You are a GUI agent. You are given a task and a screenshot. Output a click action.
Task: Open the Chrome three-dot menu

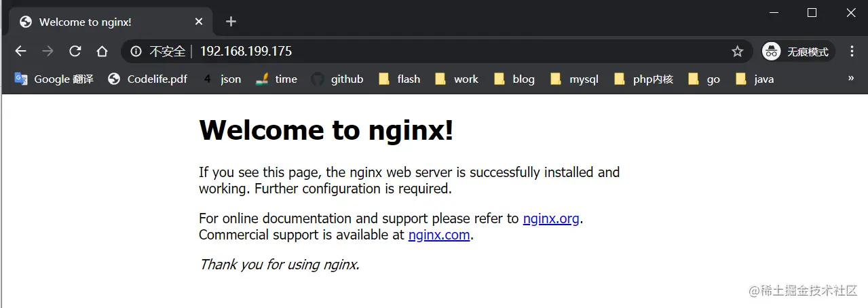pos(852,52)
